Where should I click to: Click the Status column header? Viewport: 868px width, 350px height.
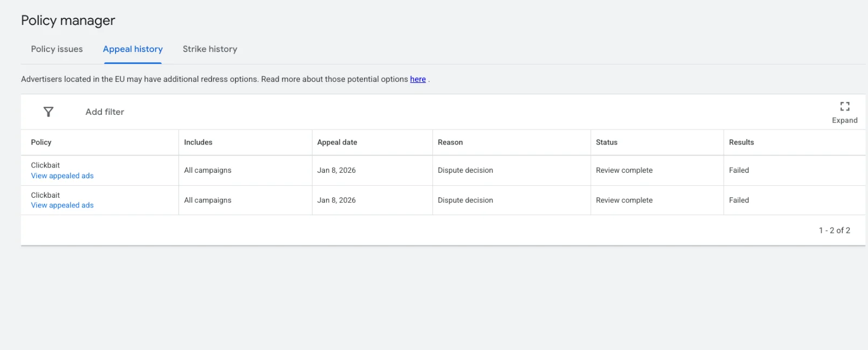pos(607,142)
